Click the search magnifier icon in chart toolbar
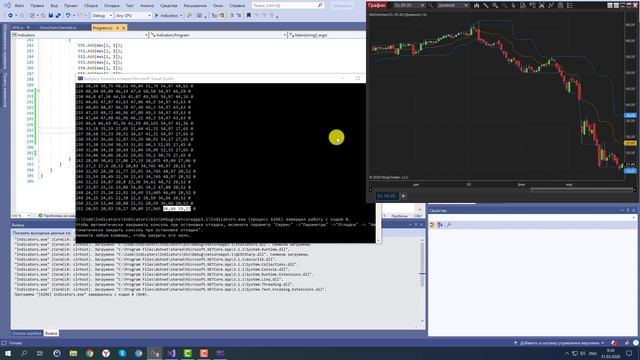 click(x=430, y=5)
